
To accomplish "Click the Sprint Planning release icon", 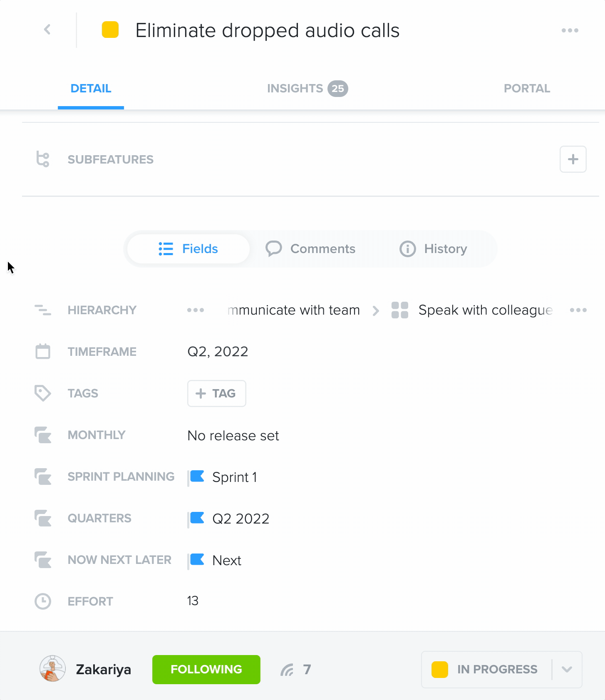I will coord(43,477).
